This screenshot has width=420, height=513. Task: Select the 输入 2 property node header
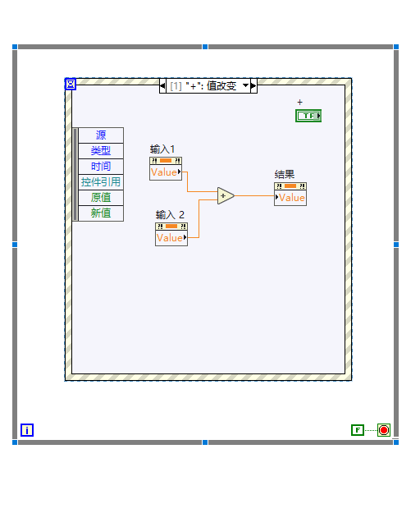coord(171,227)
